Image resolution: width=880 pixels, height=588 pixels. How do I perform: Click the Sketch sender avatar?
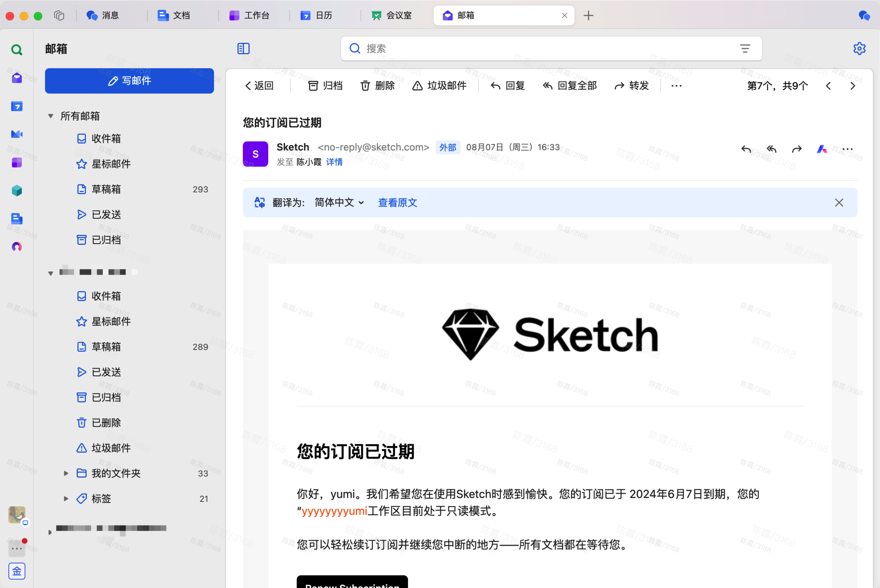255,154
